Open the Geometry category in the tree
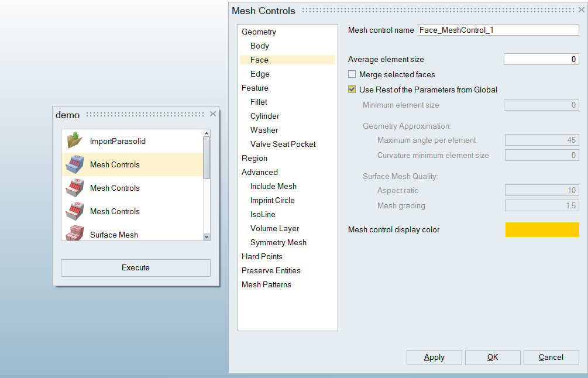 [x=259, y=32]
